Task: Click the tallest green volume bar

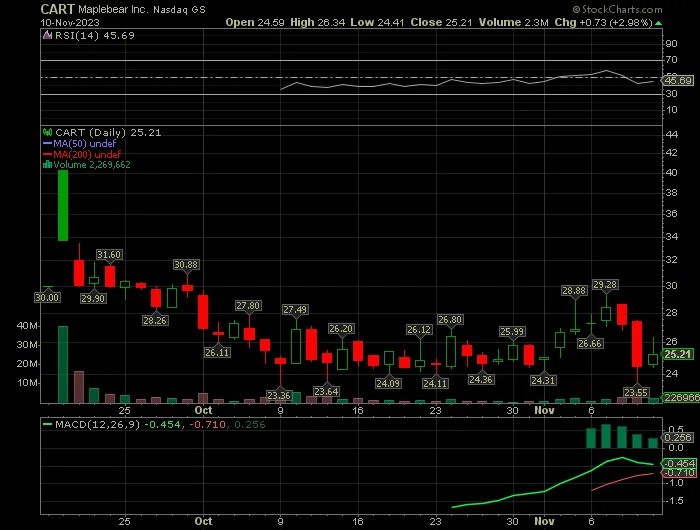Action: pos(63,364)
